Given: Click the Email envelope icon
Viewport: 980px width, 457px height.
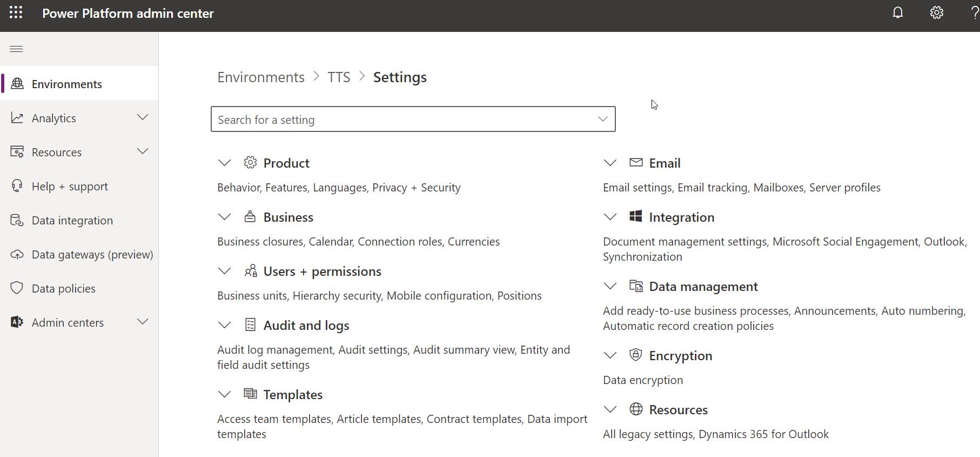Looking at the screenshot, I should tap(636, 162).
